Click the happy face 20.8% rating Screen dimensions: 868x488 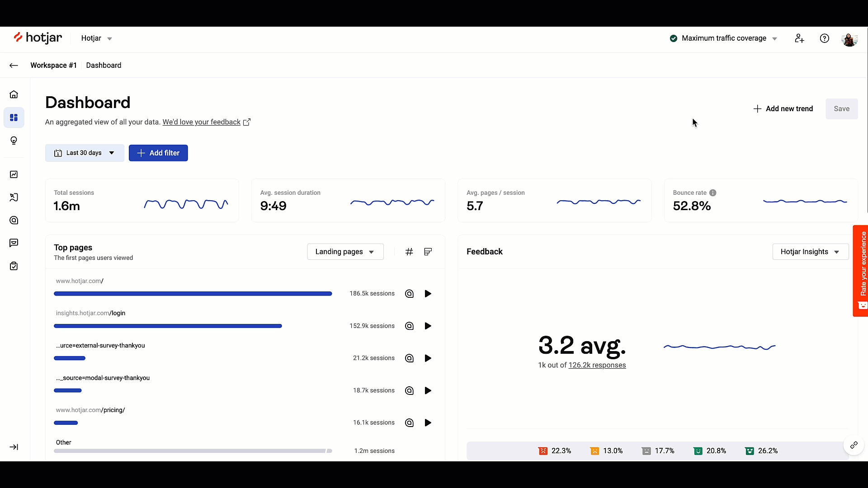[710, 451]
